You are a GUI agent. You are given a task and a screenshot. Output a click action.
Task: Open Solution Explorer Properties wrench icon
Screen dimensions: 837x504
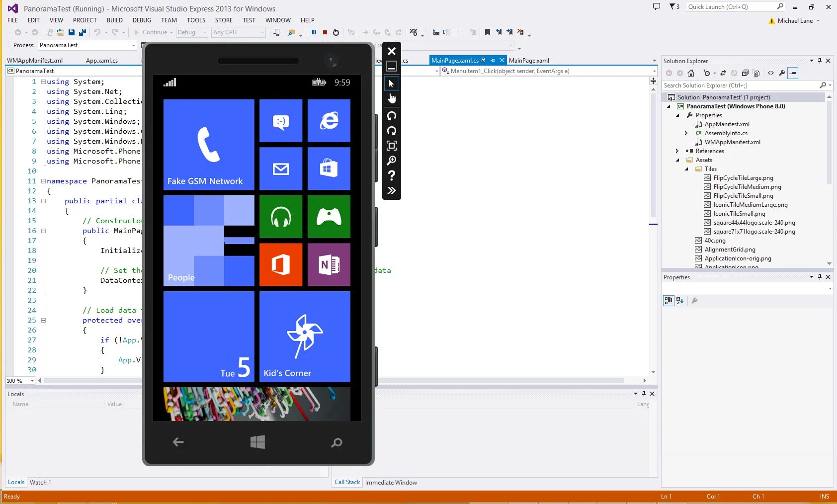[782, 73]
